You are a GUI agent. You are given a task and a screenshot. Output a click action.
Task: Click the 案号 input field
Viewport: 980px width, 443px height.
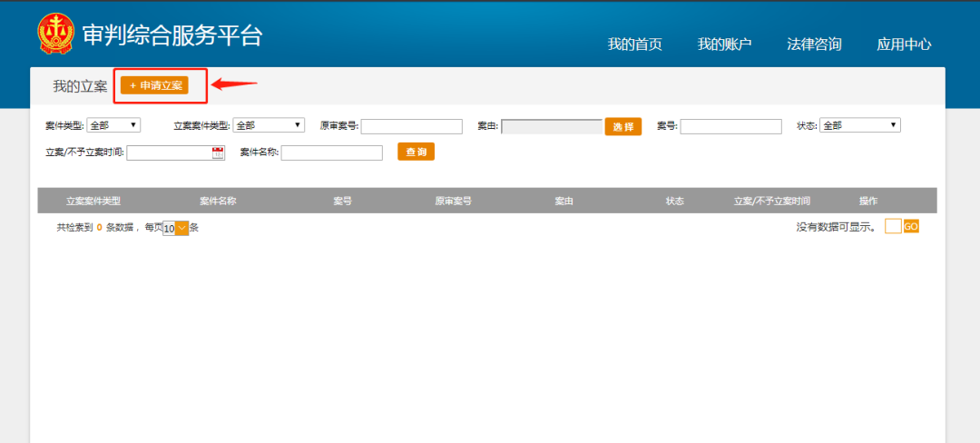[x=731, y=126]
